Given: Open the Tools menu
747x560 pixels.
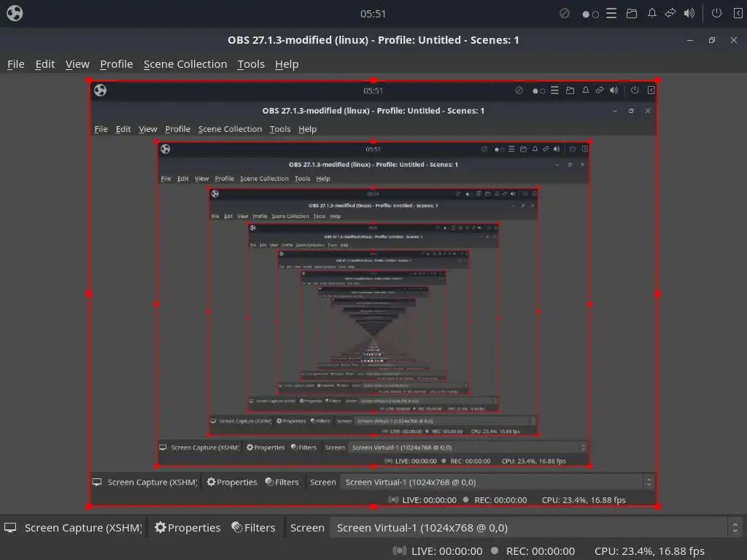Looking at the screenshot, I should pos(251,64).
